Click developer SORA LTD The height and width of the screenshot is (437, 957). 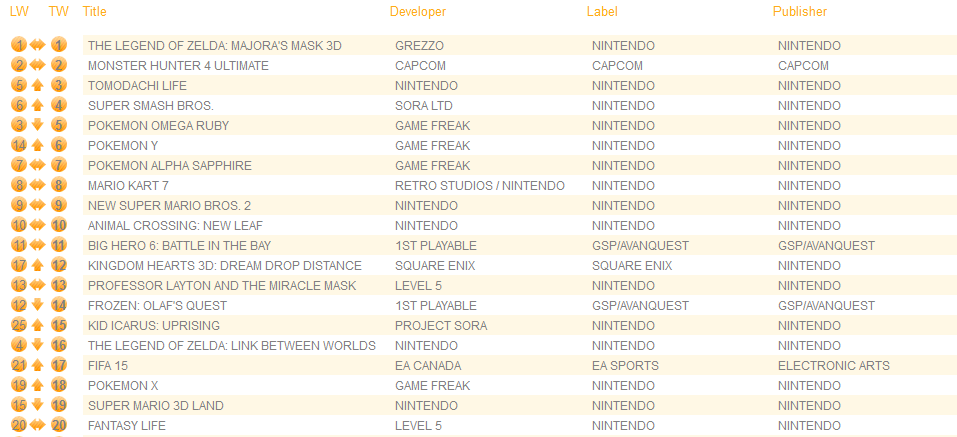point(424,106)
